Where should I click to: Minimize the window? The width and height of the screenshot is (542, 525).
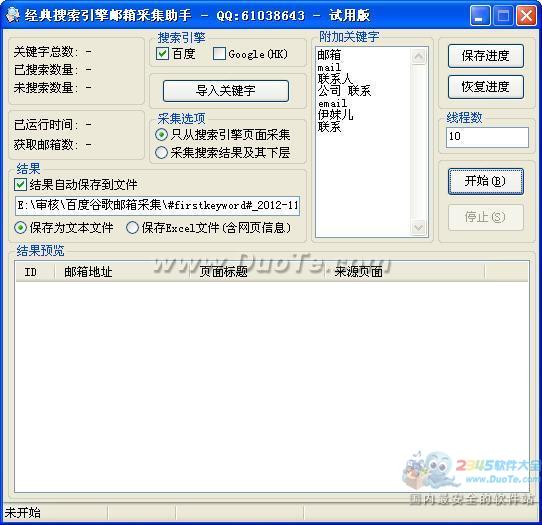480,16
